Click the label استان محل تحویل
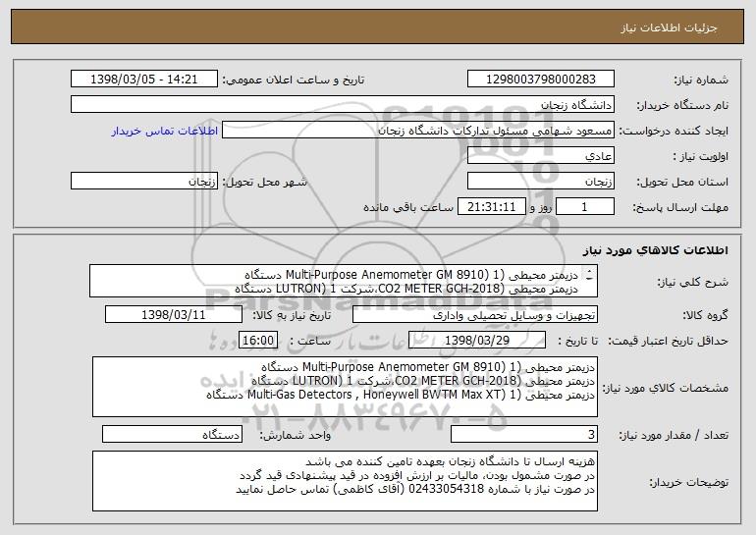The height and width of the screenshot is (535, 756). coord(682,182)
